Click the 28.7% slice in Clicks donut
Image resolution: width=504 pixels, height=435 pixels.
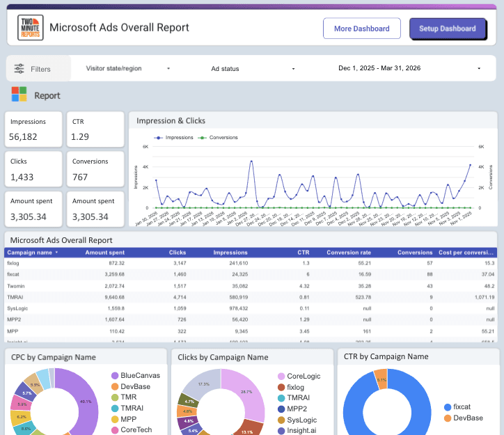[247, 392]
